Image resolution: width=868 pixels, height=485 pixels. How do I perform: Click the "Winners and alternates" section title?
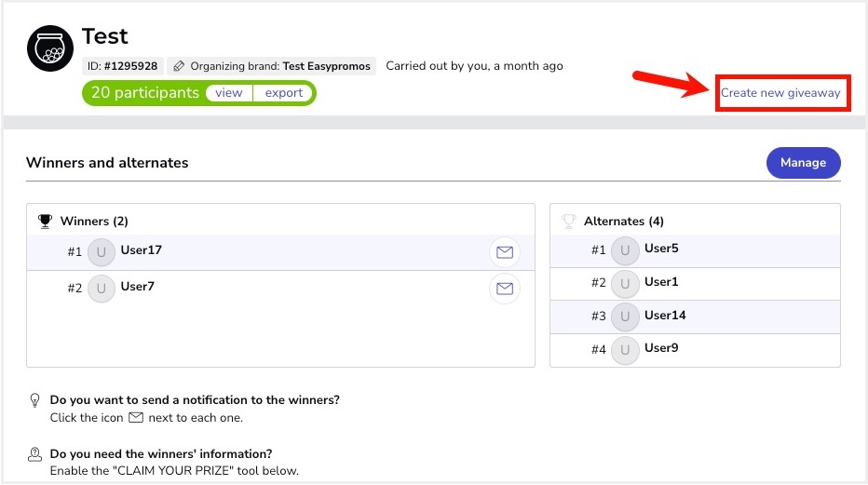pos(107,163)
